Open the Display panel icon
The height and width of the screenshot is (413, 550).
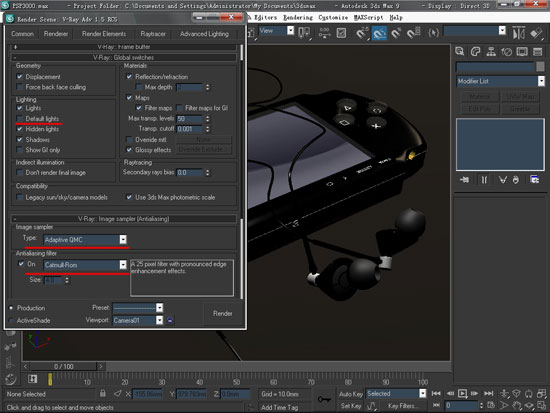[522, 52]
